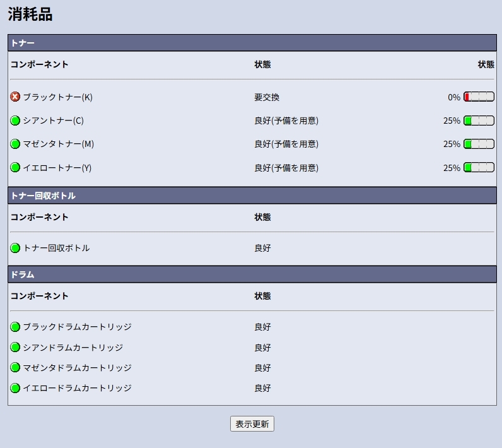Screen dimensions: 502x448
Task: Click the トナー回収ボトル section header bar
Action: (252, 196)
